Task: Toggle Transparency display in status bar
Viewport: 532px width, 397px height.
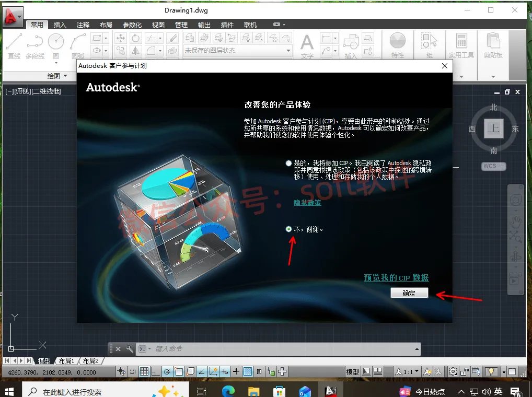Action: (x=248, y=372)
